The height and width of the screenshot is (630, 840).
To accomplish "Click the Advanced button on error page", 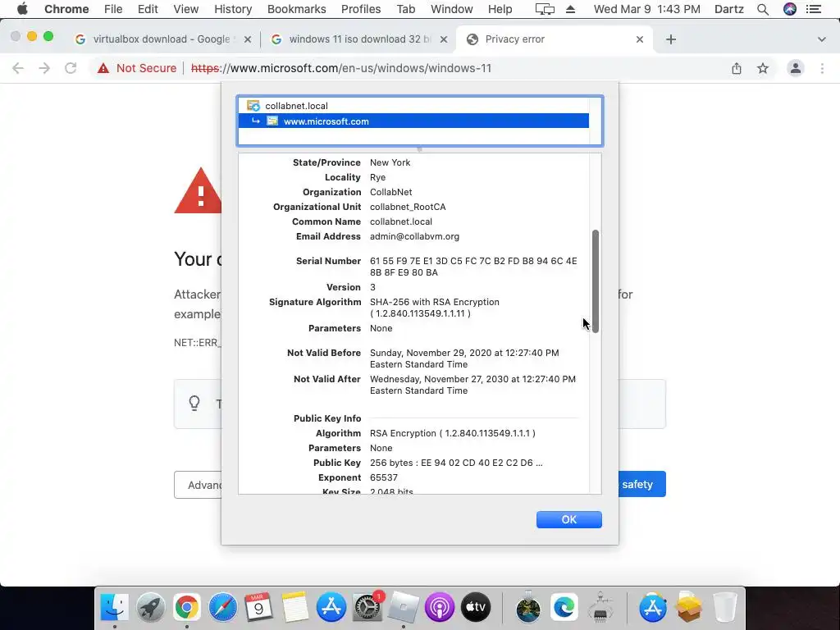I will click(198, 485).
